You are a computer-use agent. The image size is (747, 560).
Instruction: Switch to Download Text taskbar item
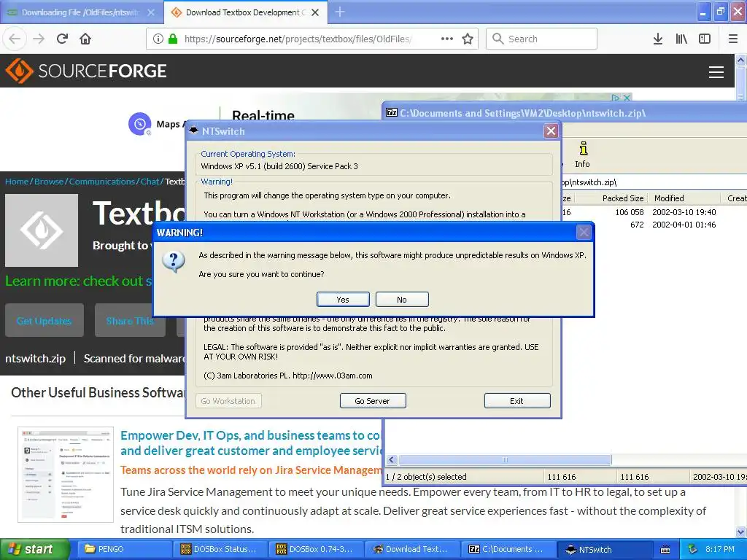(411, 549)
